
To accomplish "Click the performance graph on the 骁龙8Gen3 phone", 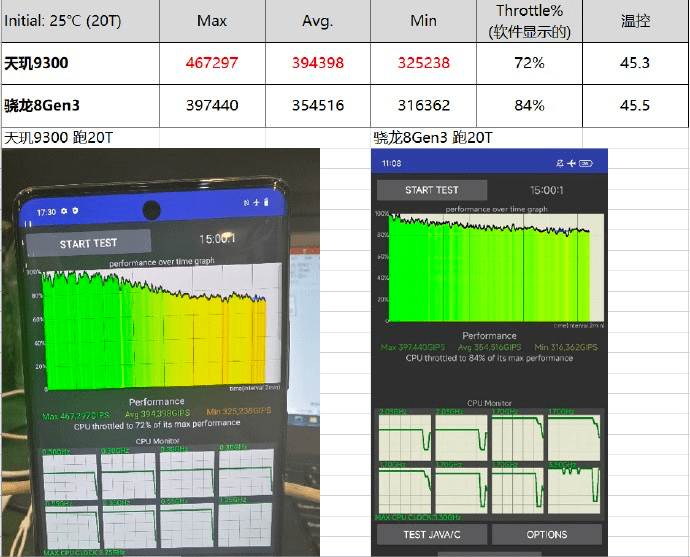I will pyautogui.click(x=488, y=268).
